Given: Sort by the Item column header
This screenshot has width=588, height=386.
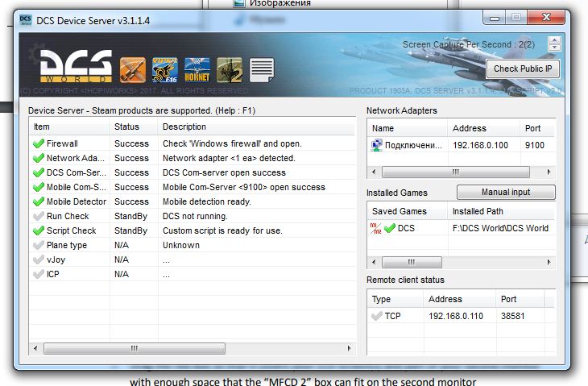Looking at the screenshot, I should pyautogui.click(x=69, y=127).
